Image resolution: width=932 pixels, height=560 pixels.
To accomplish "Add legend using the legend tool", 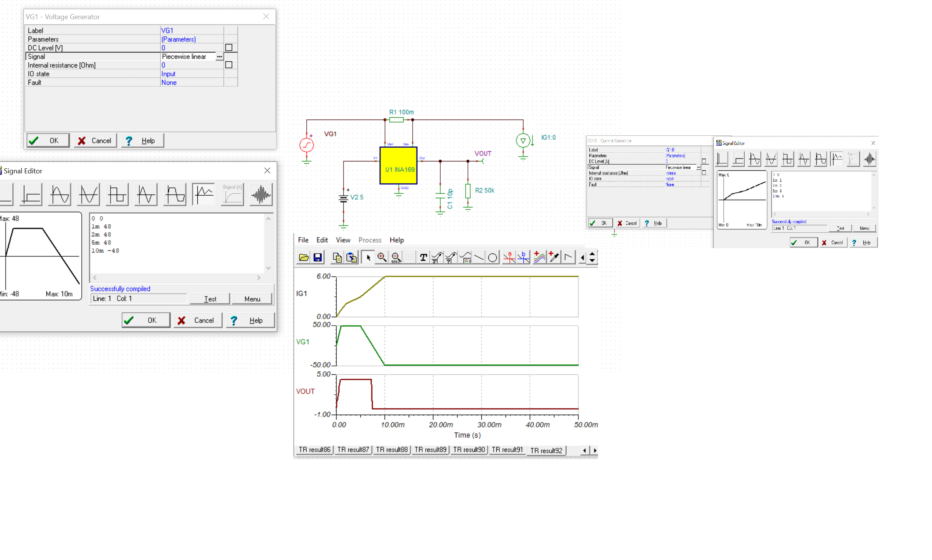I will pyautogui.click(x=465, y=257).
